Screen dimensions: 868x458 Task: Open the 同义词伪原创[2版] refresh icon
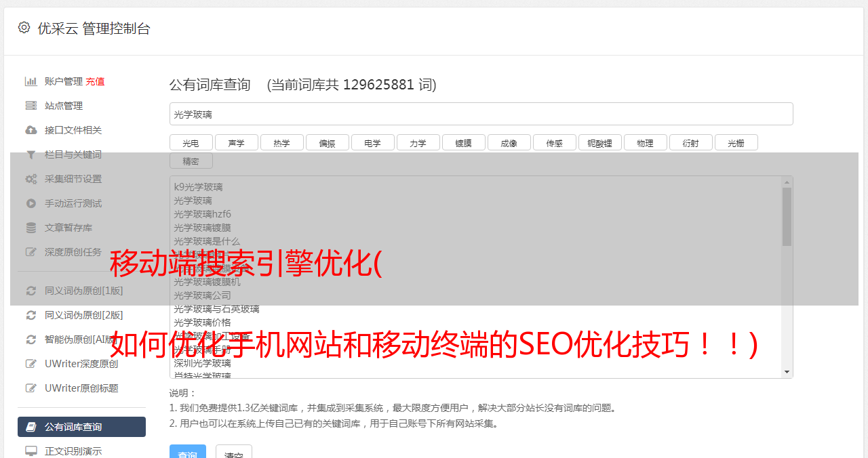pyautogui.click(x=31, y=315)
